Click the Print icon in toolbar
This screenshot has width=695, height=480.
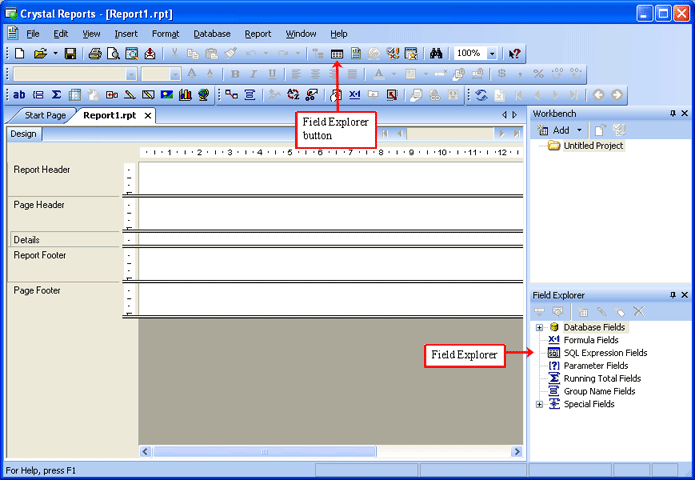point(95,54)
